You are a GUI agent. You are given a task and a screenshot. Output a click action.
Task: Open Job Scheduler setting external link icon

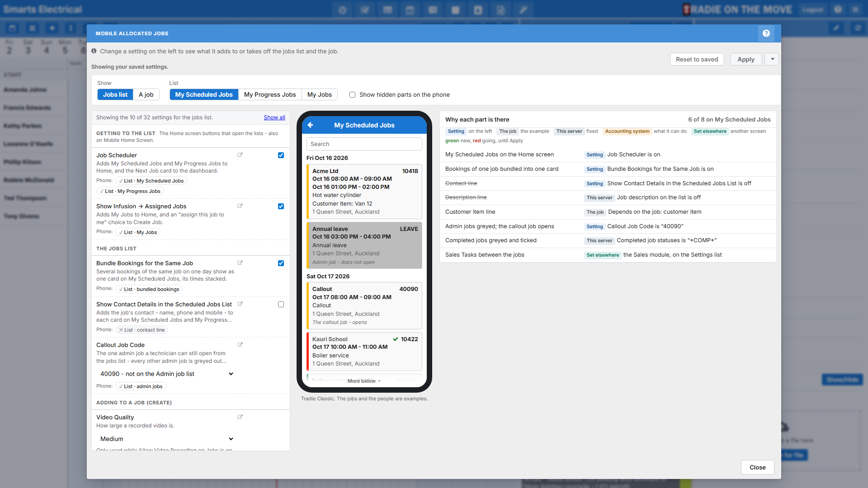pyautogui.click(x=240, y=155)
